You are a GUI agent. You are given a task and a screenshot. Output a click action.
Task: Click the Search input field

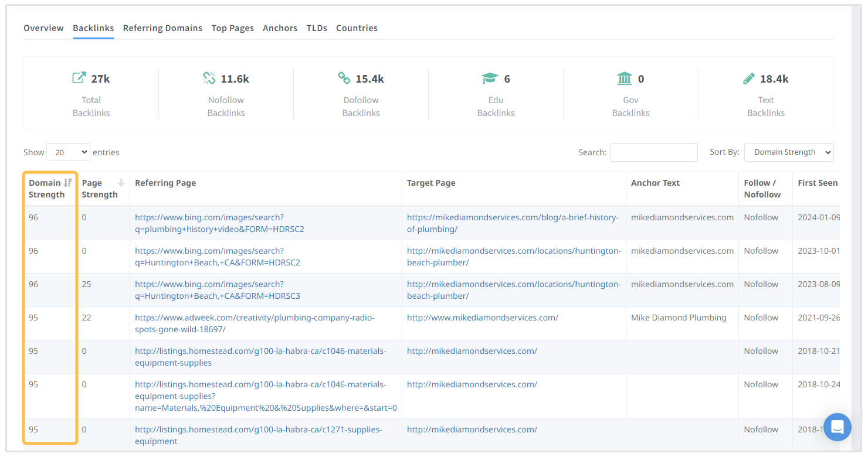653,152
